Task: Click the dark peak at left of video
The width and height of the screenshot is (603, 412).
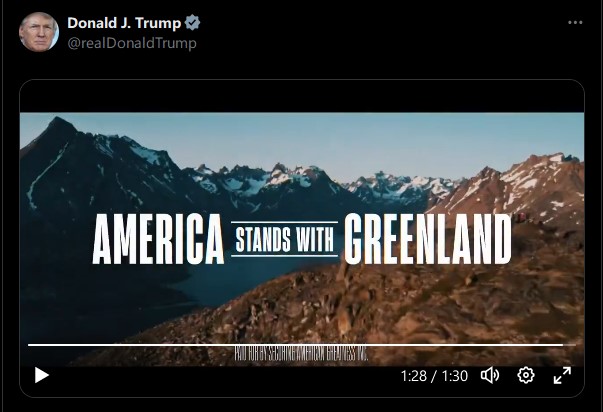Action: [x=62, y=131]
